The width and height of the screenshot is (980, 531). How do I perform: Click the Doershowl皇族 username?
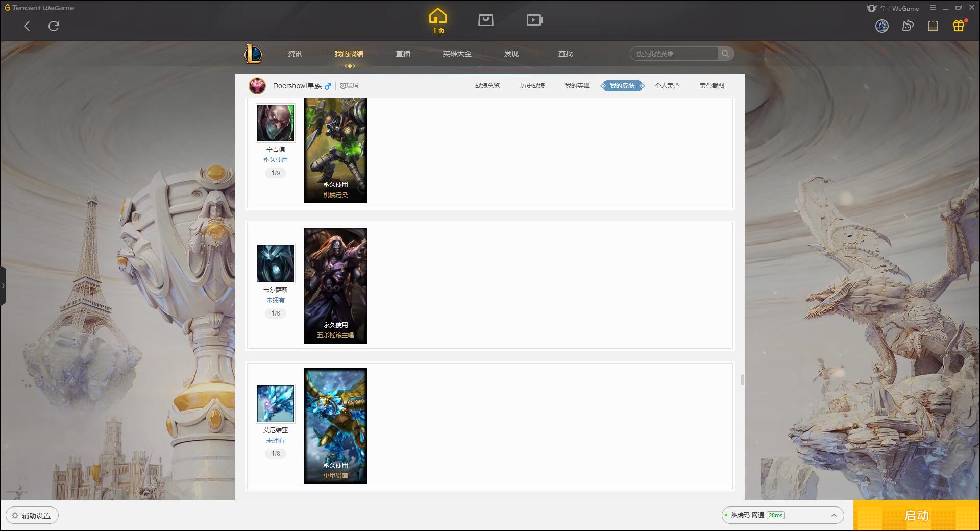pyautogui.click(x=297, y=86)
